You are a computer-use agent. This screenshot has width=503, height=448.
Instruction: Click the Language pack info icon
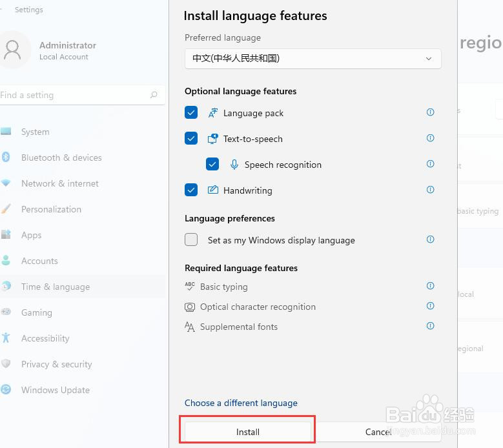(x=431, y=112)
